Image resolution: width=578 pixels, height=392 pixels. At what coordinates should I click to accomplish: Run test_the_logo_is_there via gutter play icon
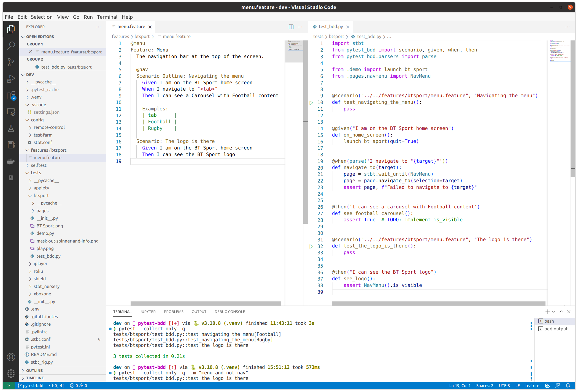[x=311, y=246]
